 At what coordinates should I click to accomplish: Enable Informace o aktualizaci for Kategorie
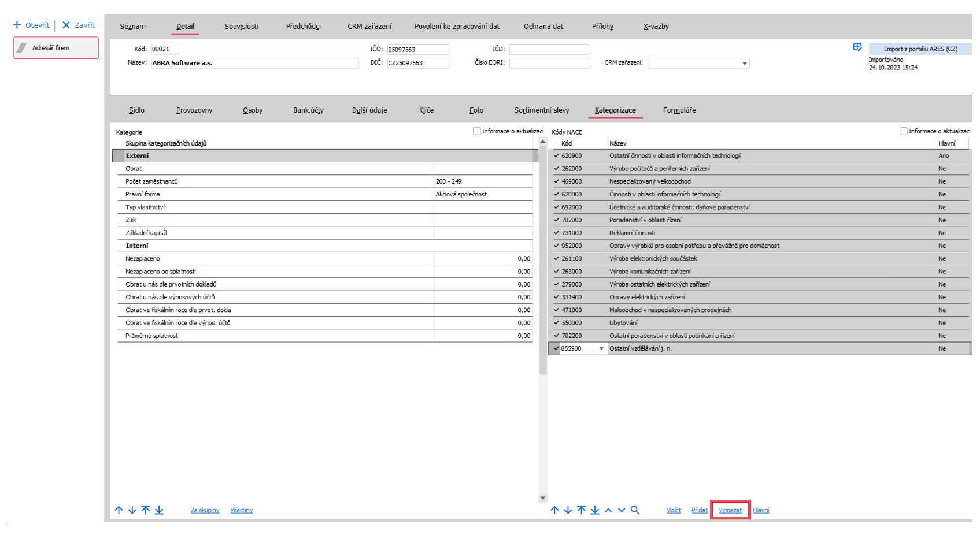click(x=477, y=131)
